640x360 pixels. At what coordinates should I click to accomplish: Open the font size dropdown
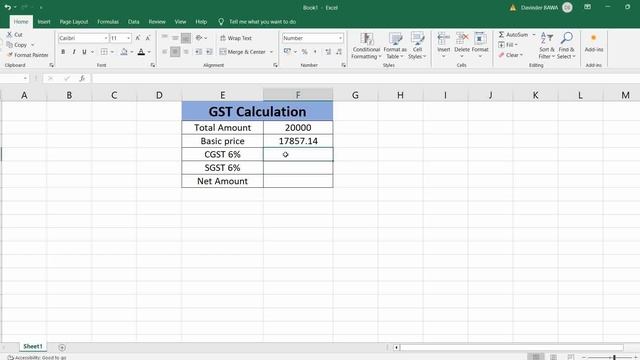pyautogui.click(x=129, y=38)
